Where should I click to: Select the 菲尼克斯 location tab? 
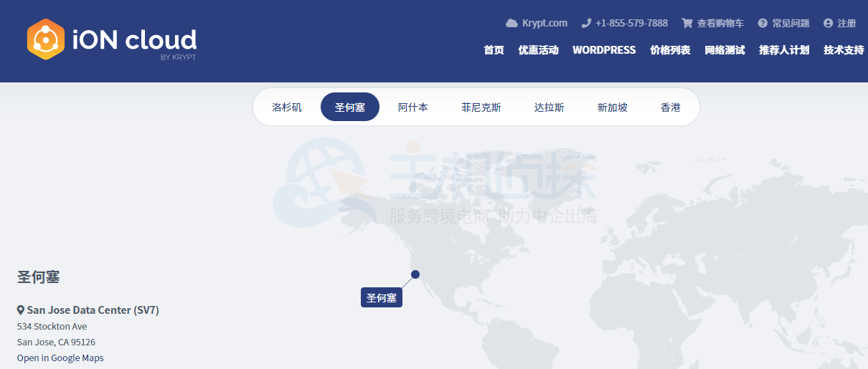tap(481, 107)
